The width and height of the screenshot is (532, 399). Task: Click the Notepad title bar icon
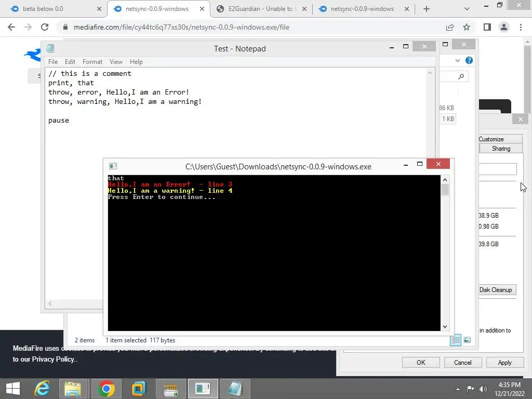[x=50, y=48]
